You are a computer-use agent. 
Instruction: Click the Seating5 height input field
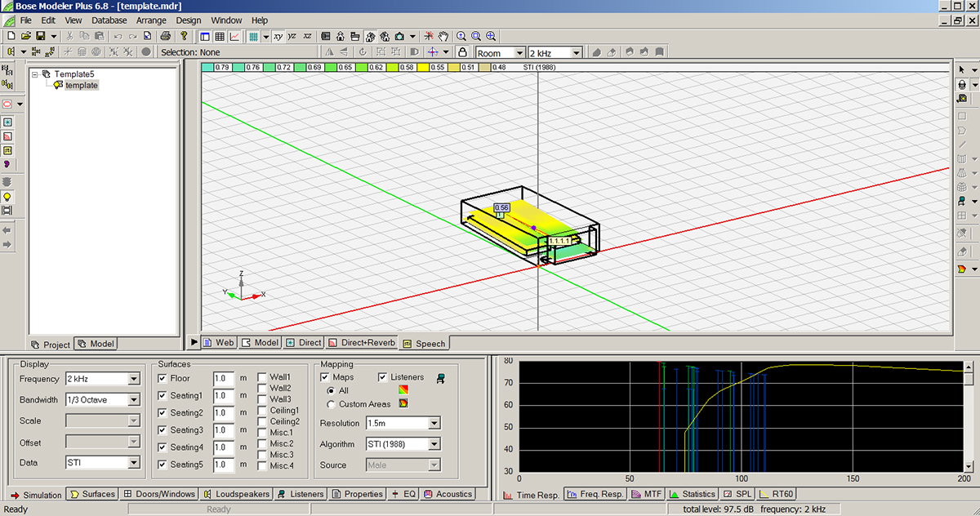click(x=223, y=465)
